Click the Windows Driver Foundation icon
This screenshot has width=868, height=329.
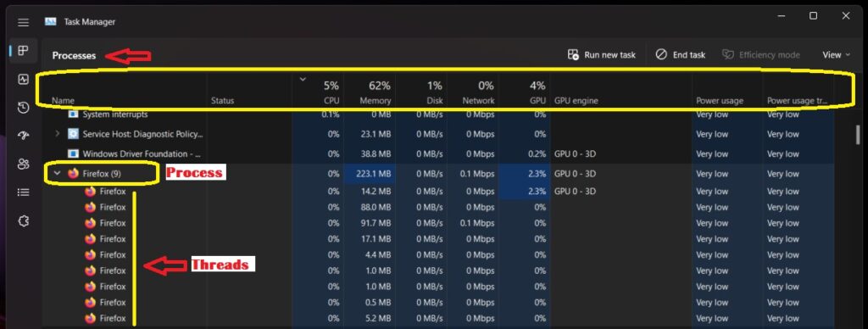[73, 153]
